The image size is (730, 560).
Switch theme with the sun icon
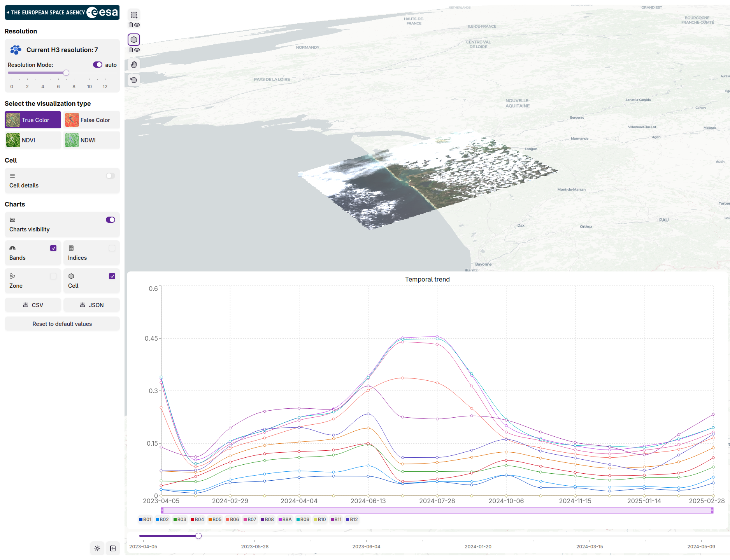click(97, 548)
